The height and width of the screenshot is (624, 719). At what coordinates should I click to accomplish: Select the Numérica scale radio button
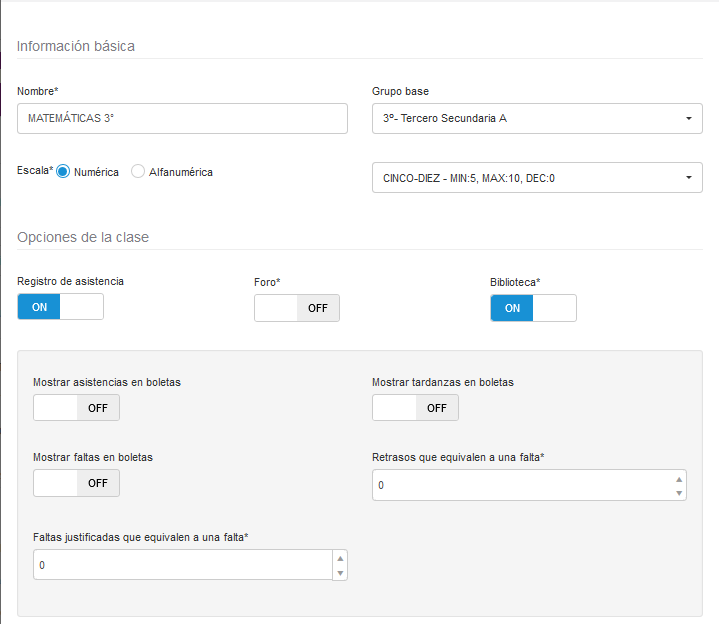[63, 172]
